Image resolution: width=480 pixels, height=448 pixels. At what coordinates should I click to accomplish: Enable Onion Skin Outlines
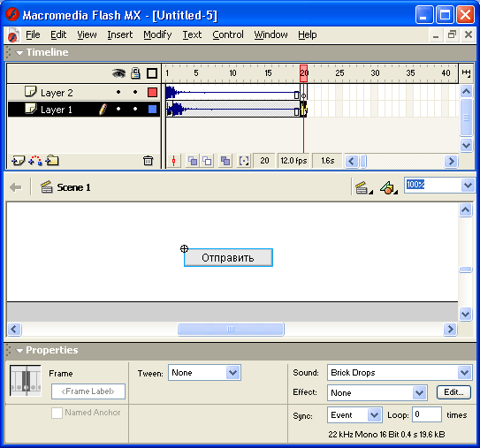(207, 161)
